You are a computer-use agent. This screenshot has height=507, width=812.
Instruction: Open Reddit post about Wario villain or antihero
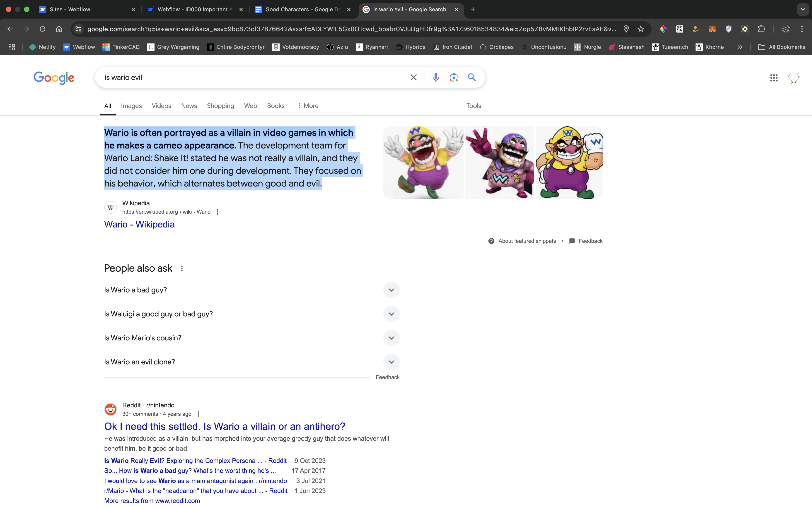pyautogui.click(x=225, y=426)
